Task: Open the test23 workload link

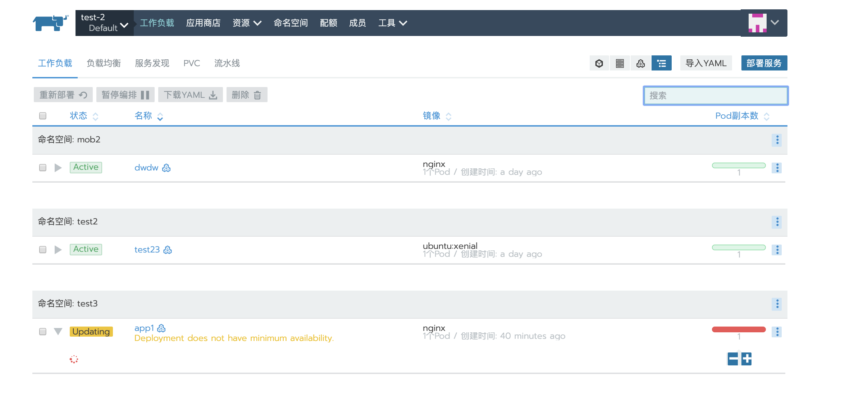Action: coord(147,250)
